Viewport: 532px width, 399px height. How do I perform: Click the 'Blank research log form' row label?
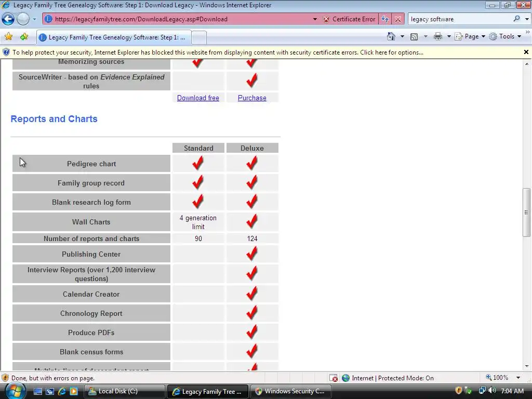[91, 202]
